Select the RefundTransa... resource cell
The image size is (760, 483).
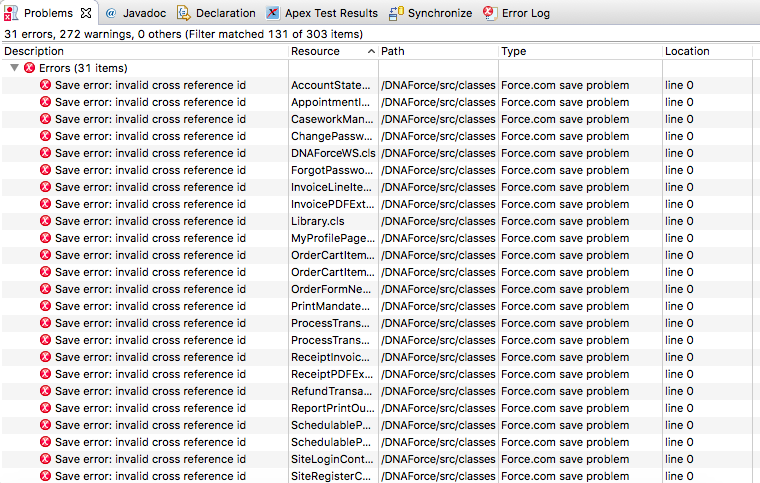(x=333, y=391)
